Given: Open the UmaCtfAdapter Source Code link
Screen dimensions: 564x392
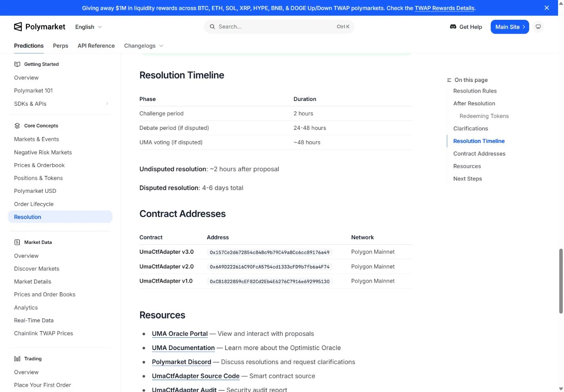Looking at the screenshot, I should tap(196, 376).
